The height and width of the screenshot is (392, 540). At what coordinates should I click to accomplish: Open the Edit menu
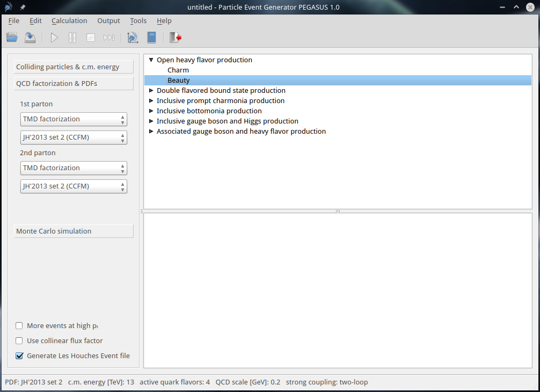click(35, 20)
